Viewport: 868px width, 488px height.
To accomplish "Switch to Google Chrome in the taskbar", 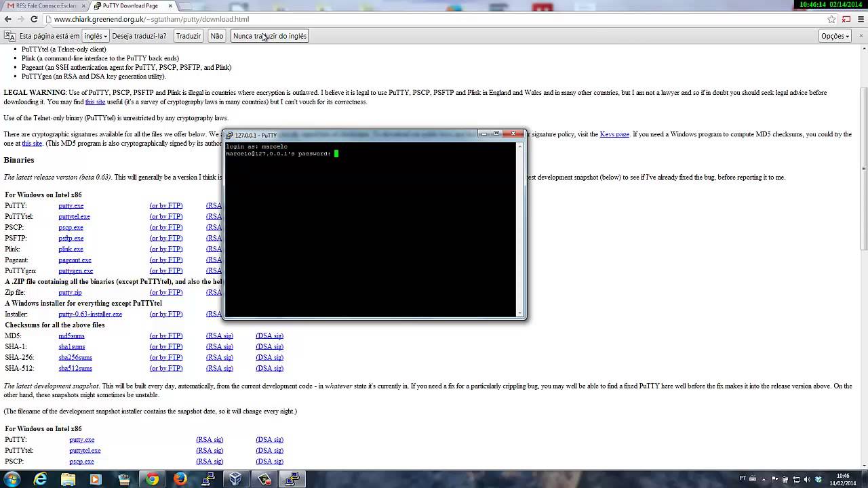I will point(152,479).
